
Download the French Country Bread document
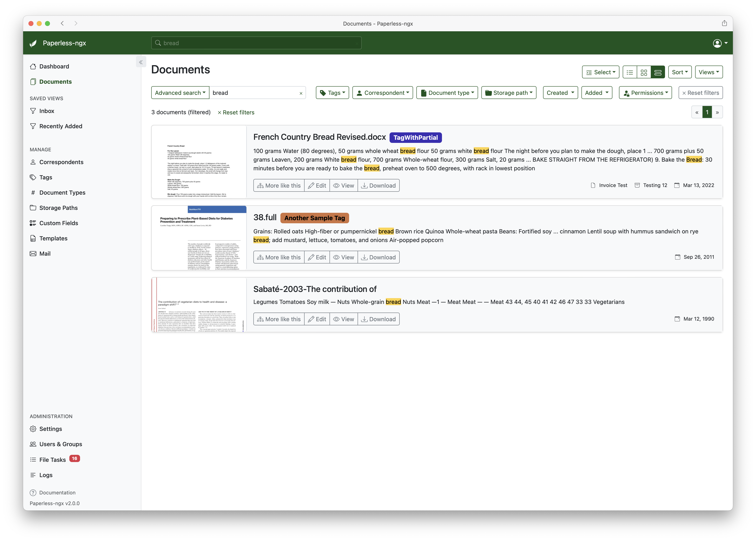(378, 186)
